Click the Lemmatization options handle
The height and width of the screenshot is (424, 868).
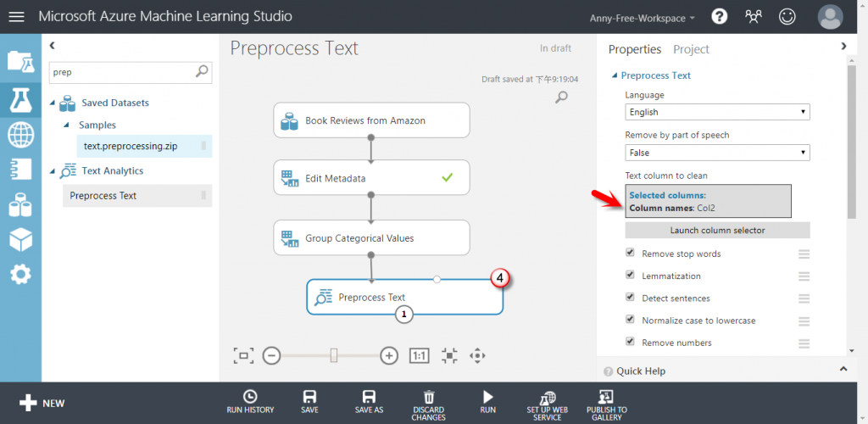tap(804, 276)
